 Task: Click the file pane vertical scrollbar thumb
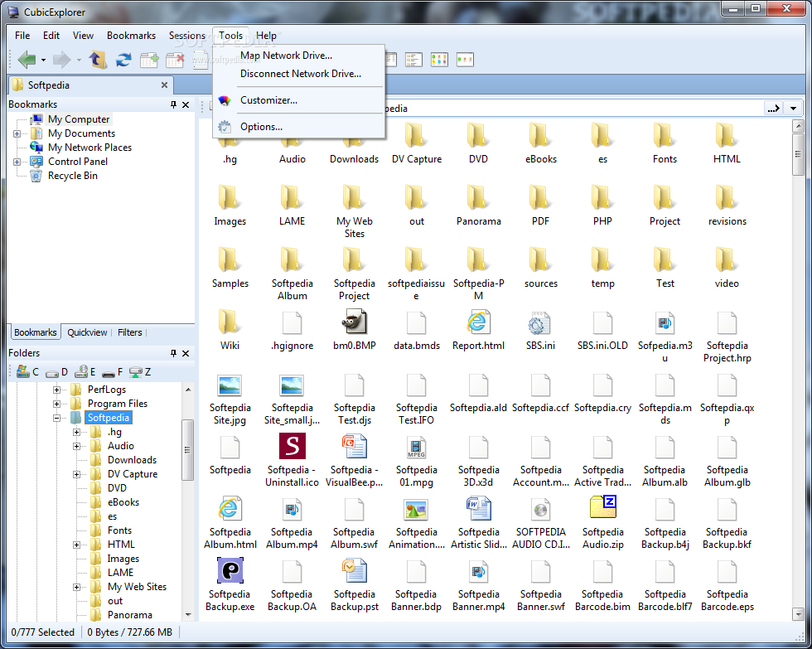pyautogui.click(x=798, y=154)
